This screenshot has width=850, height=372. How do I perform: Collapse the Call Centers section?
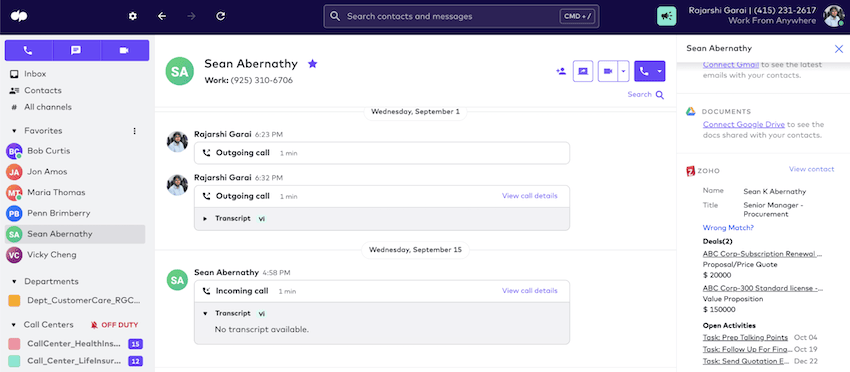(14, 325)
